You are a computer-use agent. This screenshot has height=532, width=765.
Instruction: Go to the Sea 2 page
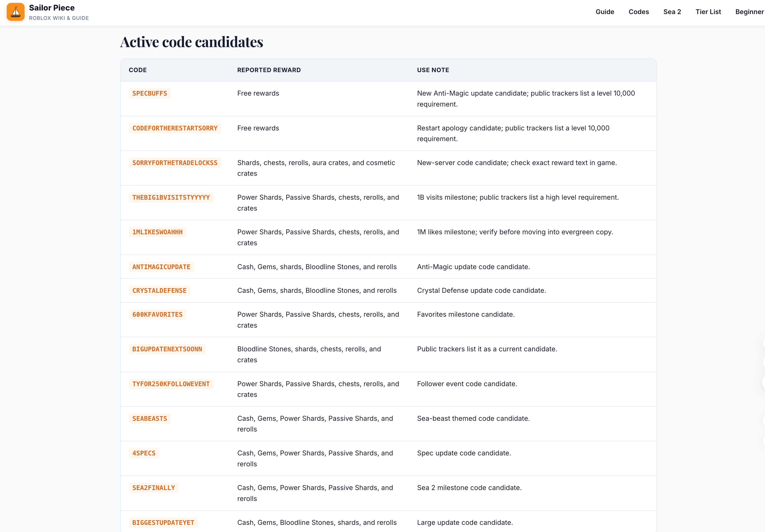[672, 12]
